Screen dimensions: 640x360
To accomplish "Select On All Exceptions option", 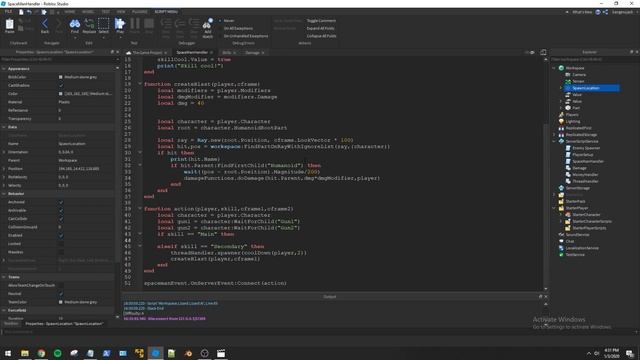I will 238,29.
